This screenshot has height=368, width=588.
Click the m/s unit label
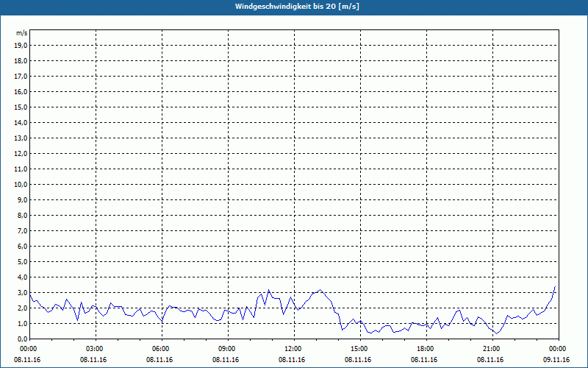[21, 33]
